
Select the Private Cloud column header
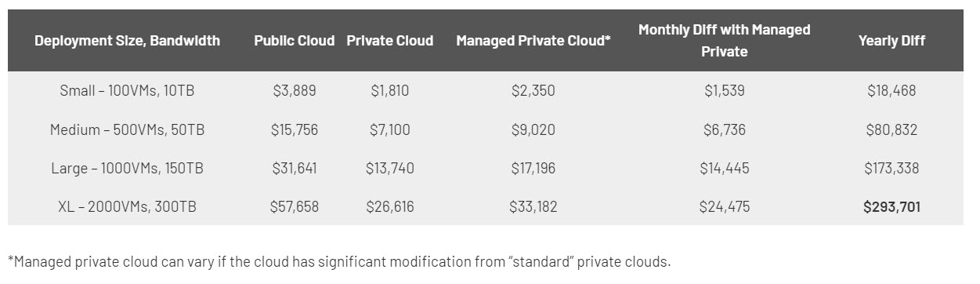(x=389, y=41)
